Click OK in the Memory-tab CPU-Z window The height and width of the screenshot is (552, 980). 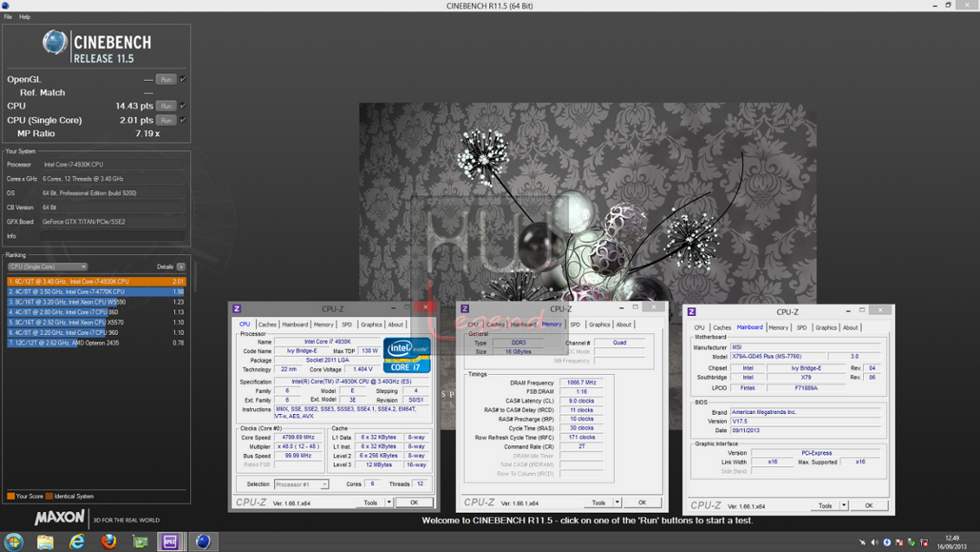click(642, 502)
